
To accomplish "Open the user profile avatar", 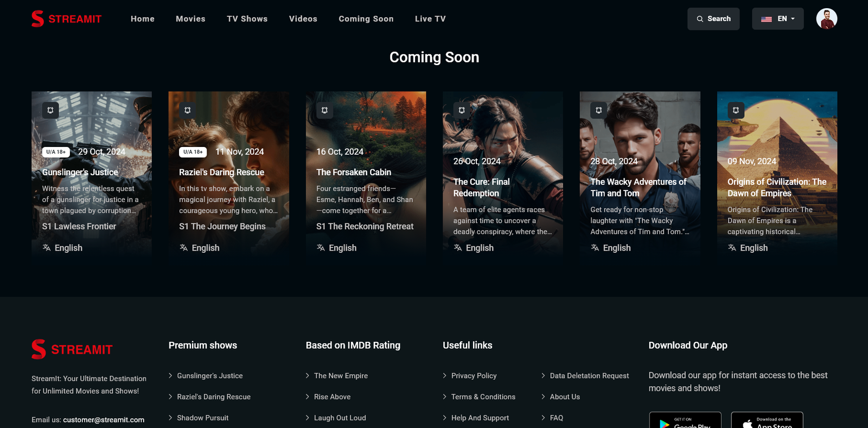I will (x=826, y=19).
